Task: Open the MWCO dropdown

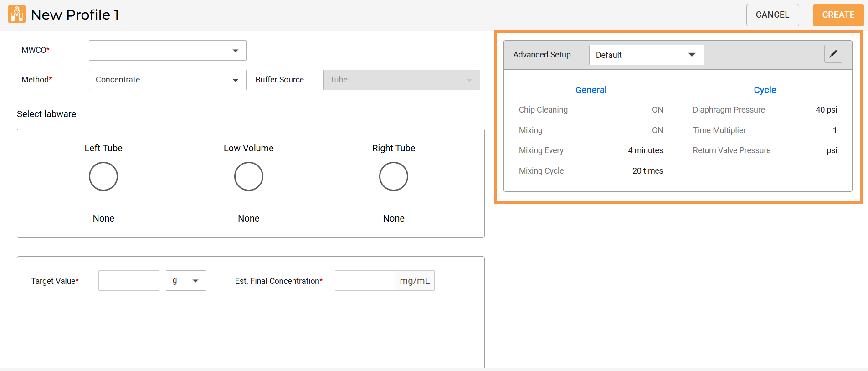Action: click(x=167, y=51)
